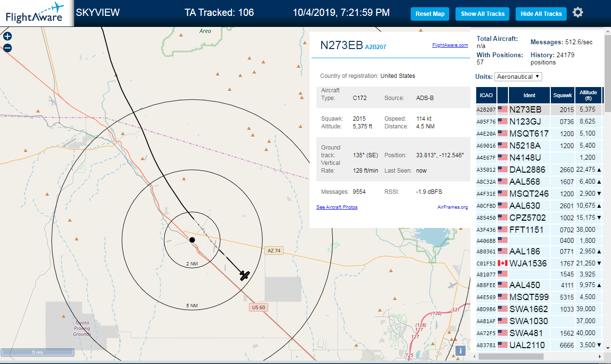Viewport: 611px width, 364px height.
Task: Zoom in the map with plus icon
Action: [7, 36]
